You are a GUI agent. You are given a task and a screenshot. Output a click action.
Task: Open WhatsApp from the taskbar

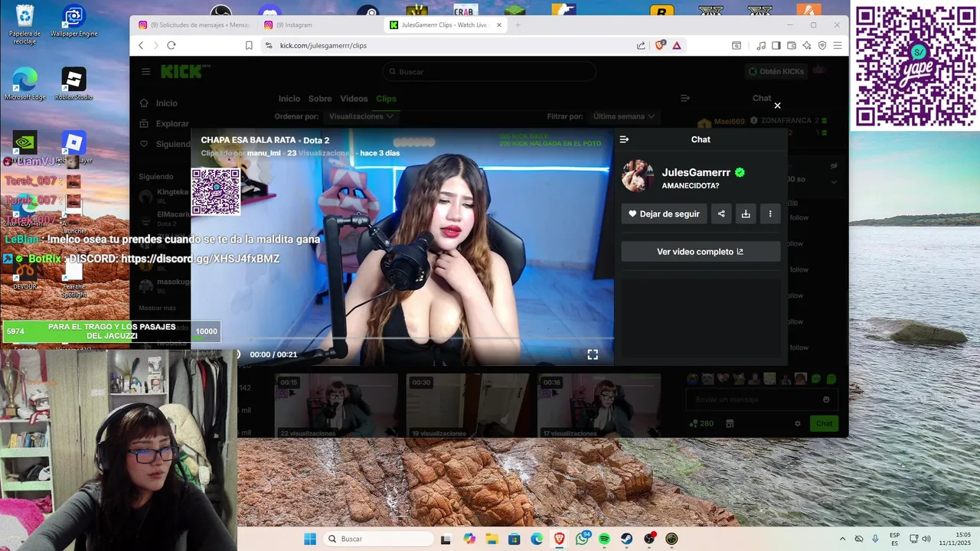[582, 539]
